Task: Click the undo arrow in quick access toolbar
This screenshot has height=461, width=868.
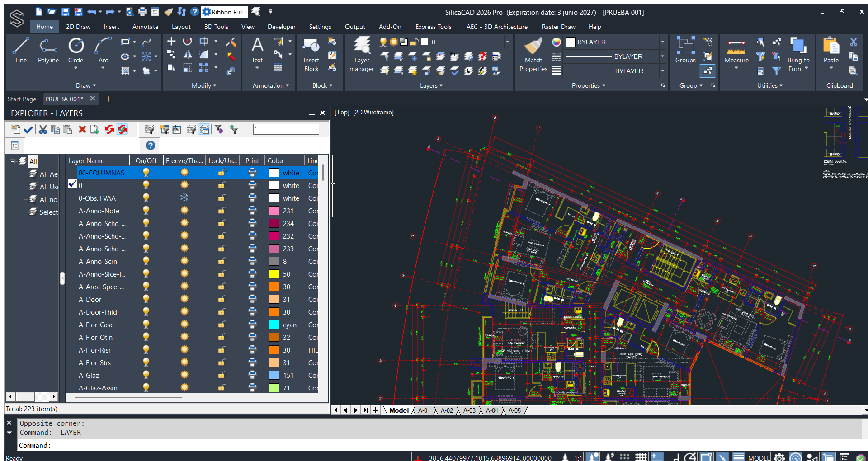Action: pos(91,12)
